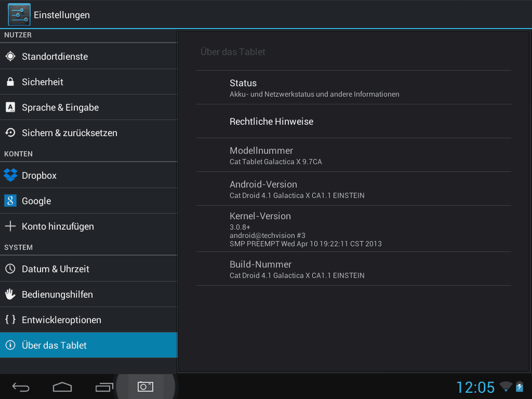Click the SYSTEM section header
Image resolution: width=532 pixels, height=399 pixels.
click(18, 247)
